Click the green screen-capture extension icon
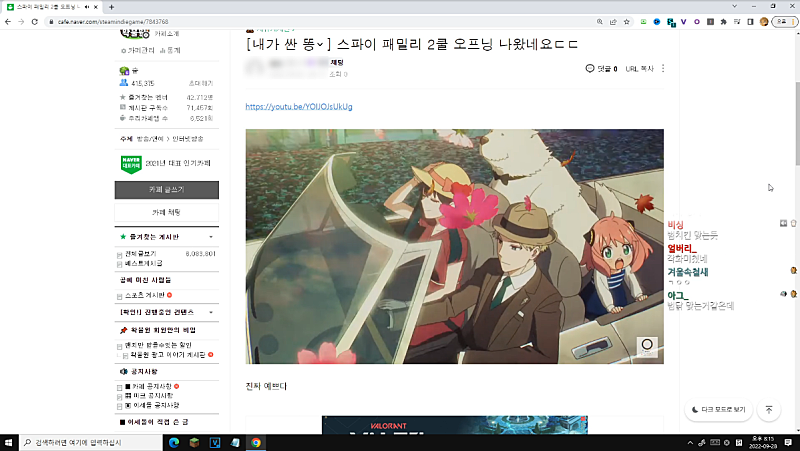This screenshot has height=451, width=800. click(x=643, y=22)
